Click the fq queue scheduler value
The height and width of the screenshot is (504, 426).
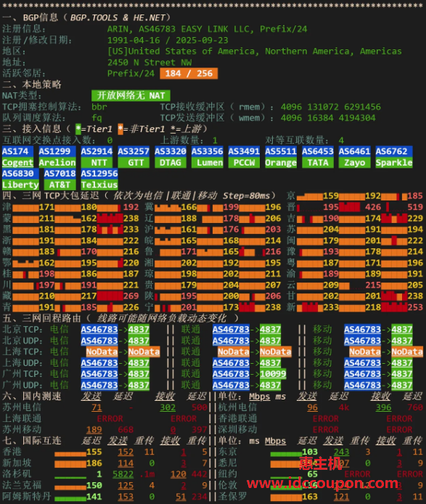pyautogui.click(x=97, y=118)
